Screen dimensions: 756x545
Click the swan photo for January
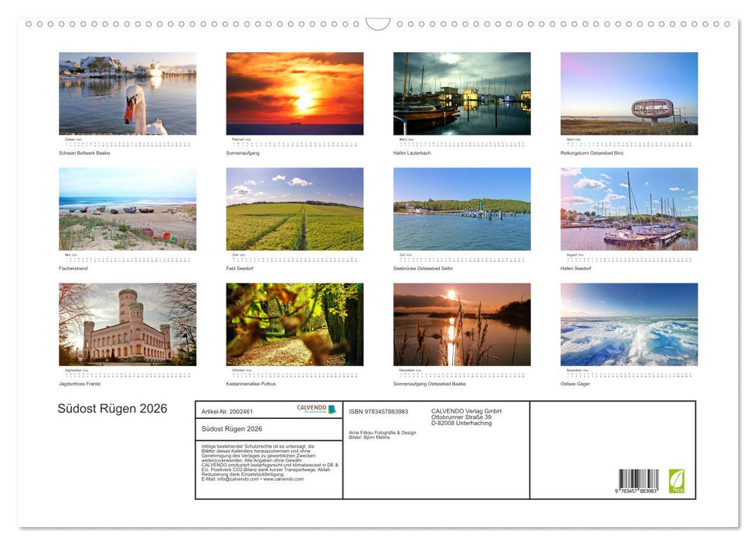(128, 93)
